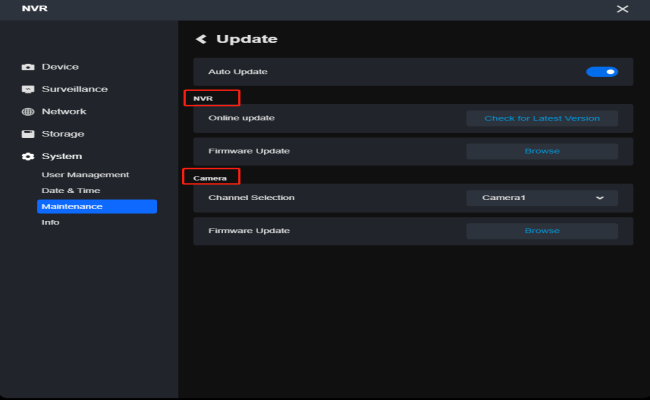650x400 pixels.
Task: Open User Management settings
Action: (85, 175)
